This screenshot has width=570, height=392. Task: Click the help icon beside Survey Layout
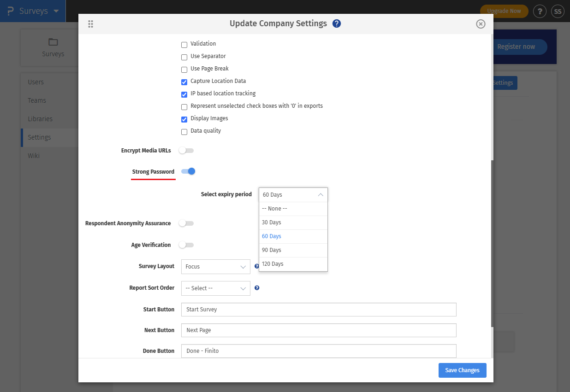tap(257, 266)
